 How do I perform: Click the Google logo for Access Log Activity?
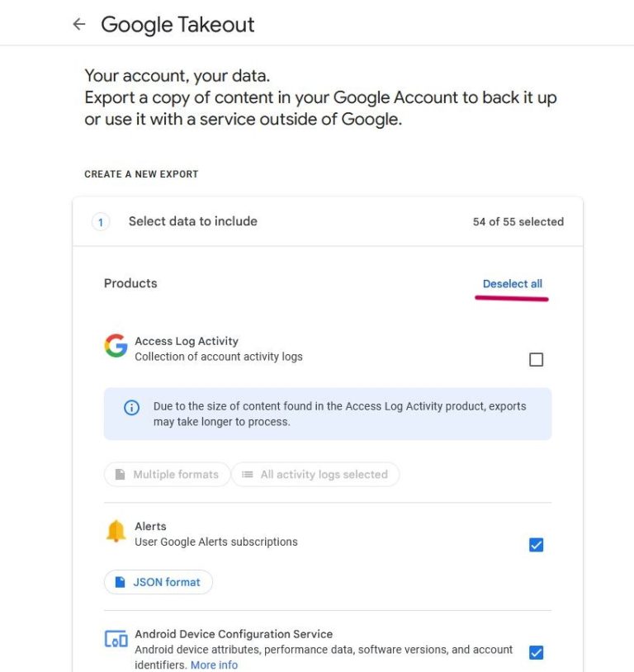point(116,346)
